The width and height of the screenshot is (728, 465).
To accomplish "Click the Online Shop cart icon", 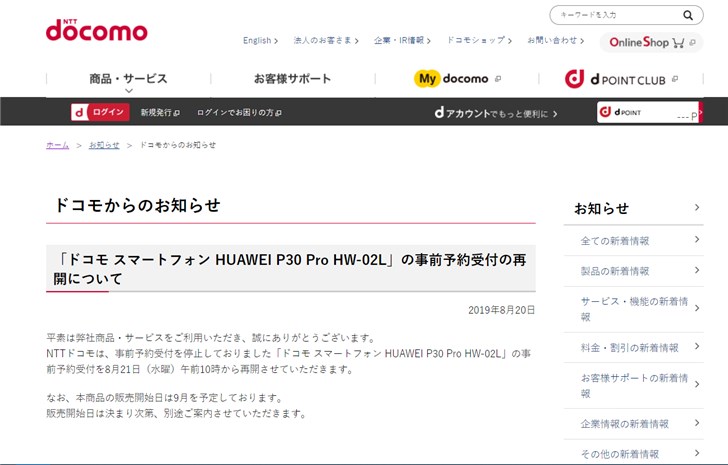I will (678, 43).
